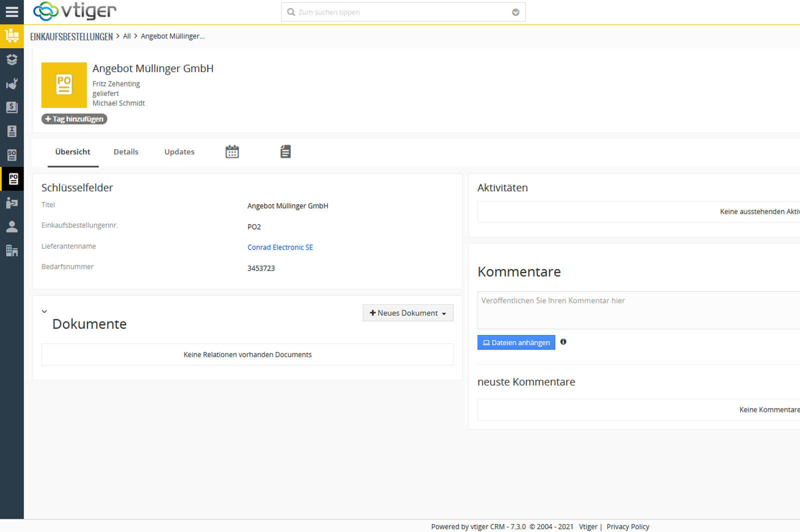Open Organizations building icon in sidebar
Screen dimensions: 800x532
(x=11, y=250)
